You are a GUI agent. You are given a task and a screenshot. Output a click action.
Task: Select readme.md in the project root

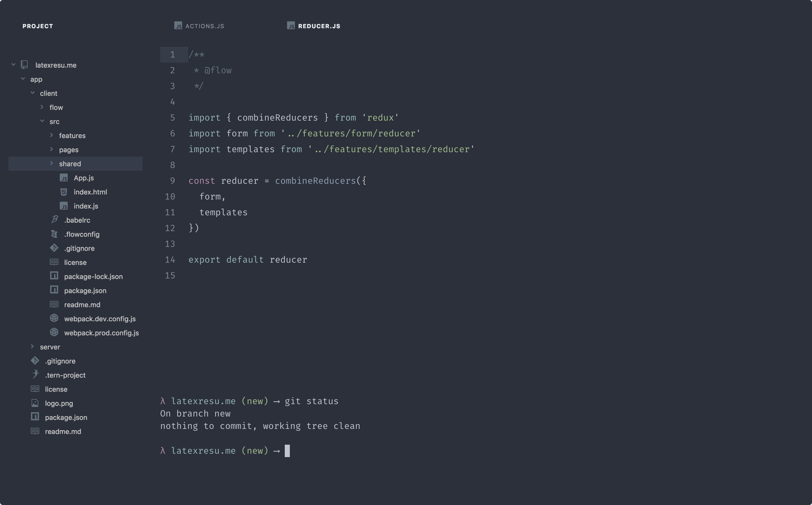63,431
